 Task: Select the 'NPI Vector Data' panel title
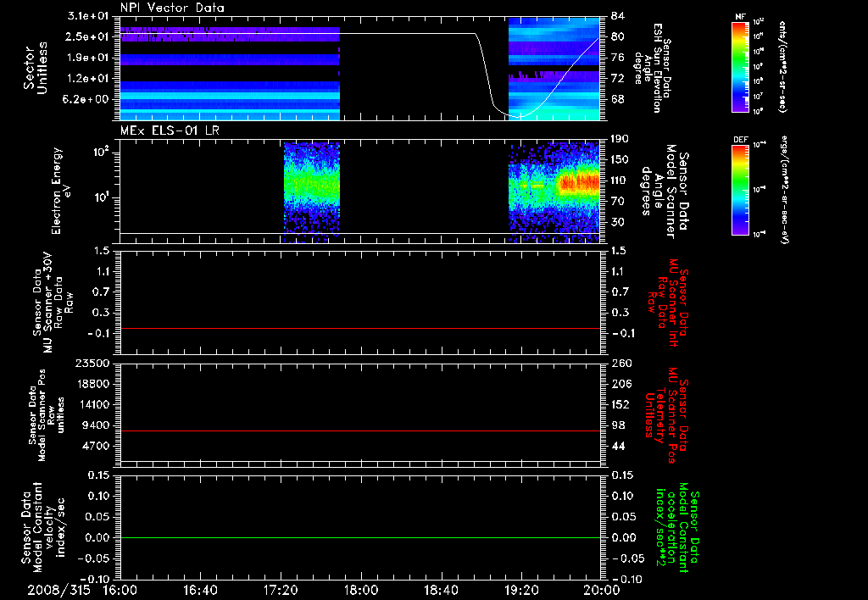(172, 8)
